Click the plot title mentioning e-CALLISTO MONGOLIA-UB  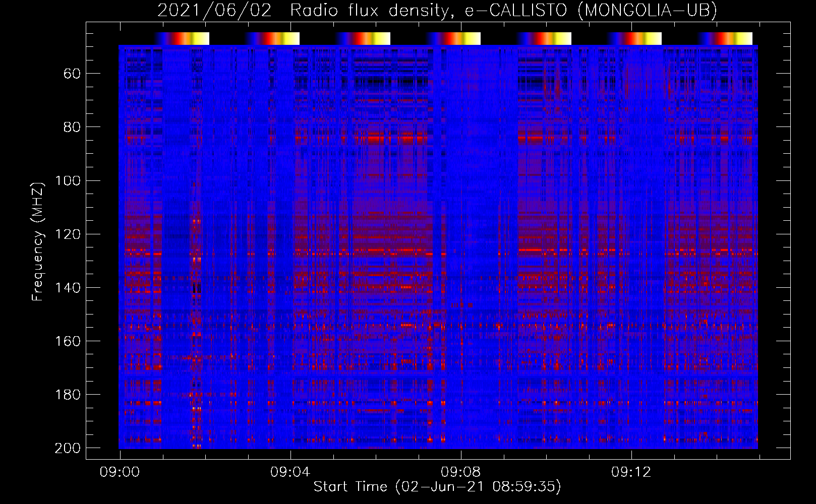pos(437,10)
